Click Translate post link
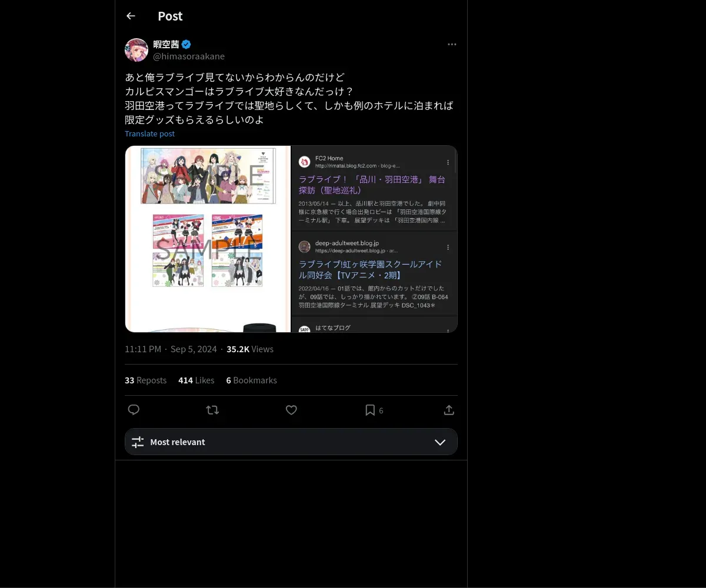 click(x=149, y=133)
